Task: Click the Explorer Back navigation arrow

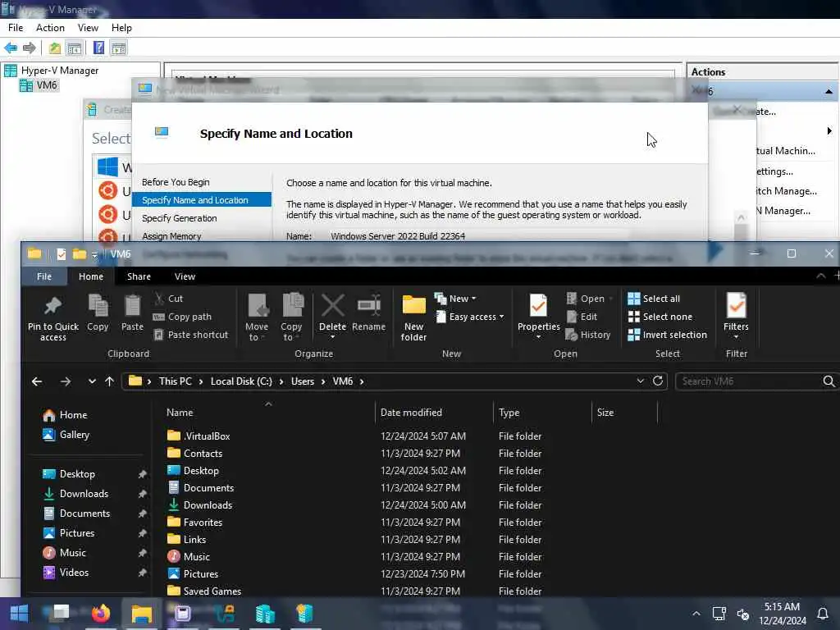Action: click(37, 381)
